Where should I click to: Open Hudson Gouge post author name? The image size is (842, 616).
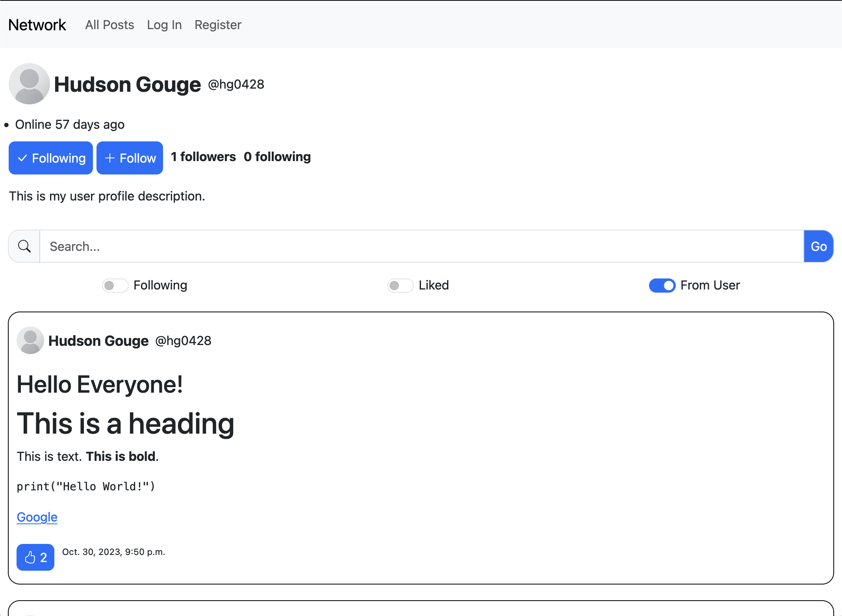[x=98, y=341]
